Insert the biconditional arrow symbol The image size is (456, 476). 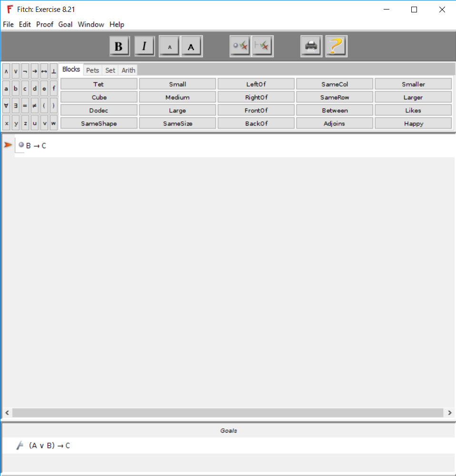pos(44,71)
